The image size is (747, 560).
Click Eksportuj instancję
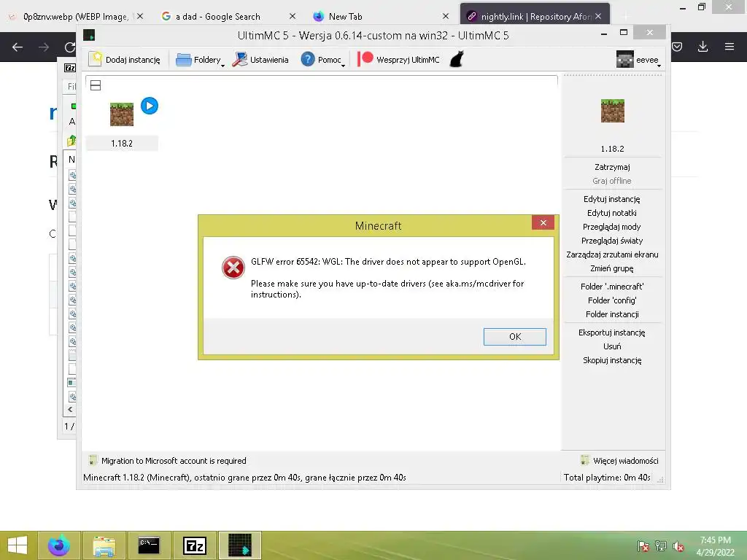pyautogui.click(x=612, y=332)
